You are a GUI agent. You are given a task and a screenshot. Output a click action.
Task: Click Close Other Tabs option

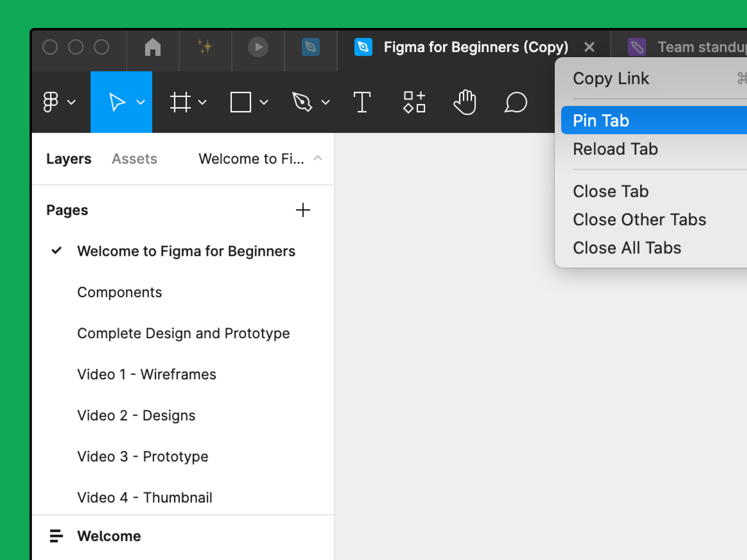click(x=640, y=219)
